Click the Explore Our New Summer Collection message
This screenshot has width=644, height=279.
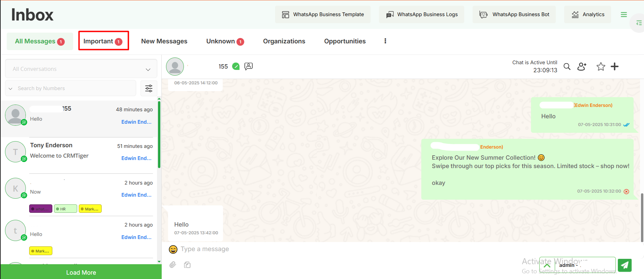point(528,169)
